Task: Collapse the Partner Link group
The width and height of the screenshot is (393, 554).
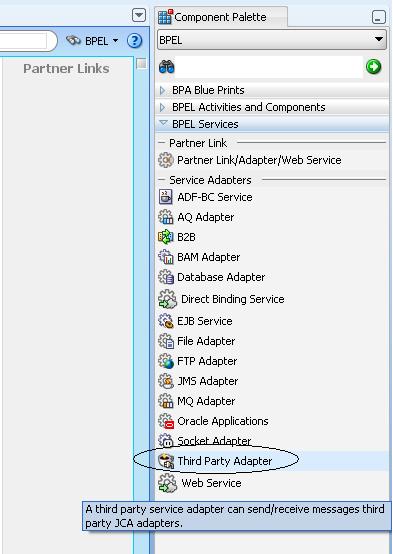Action: coord(161,143)
